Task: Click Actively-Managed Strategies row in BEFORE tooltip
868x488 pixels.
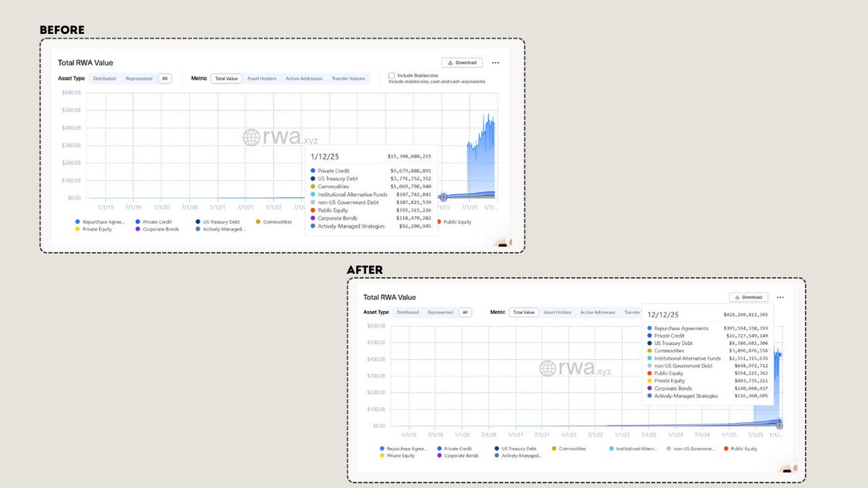Action: (x=370, y=226)
